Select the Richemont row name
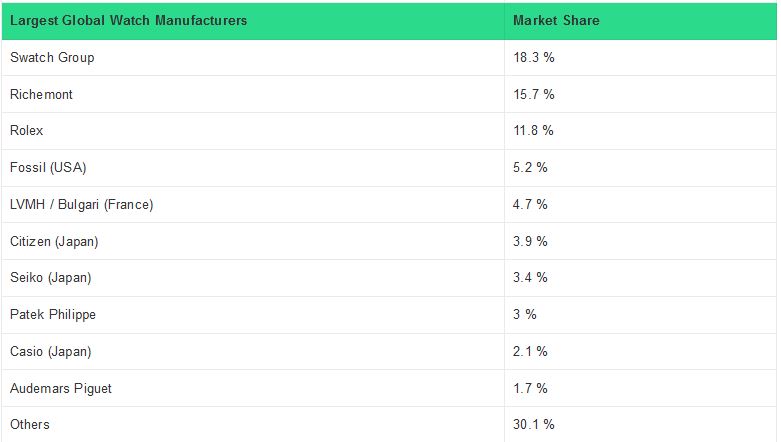The image size is (781, 442). [42, 94]
